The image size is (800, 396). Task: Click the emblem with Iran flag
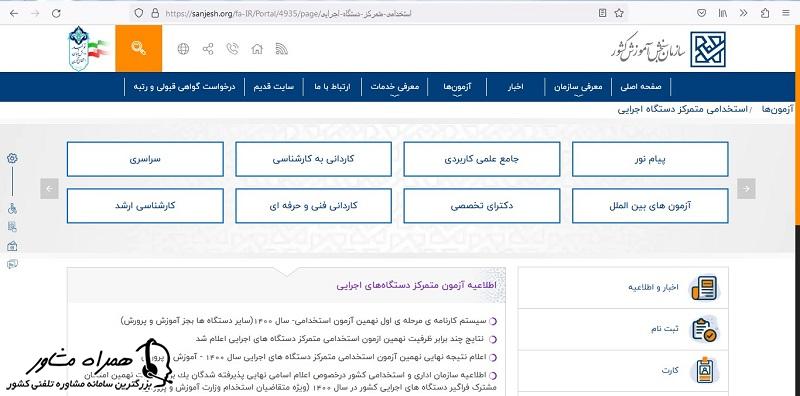point(88,48)
